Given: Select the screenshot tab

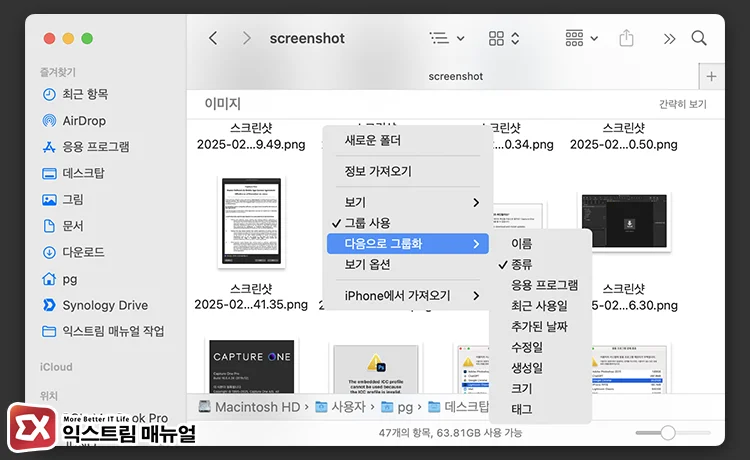Looking at the screenshot, I should click(x=455, y=77).
